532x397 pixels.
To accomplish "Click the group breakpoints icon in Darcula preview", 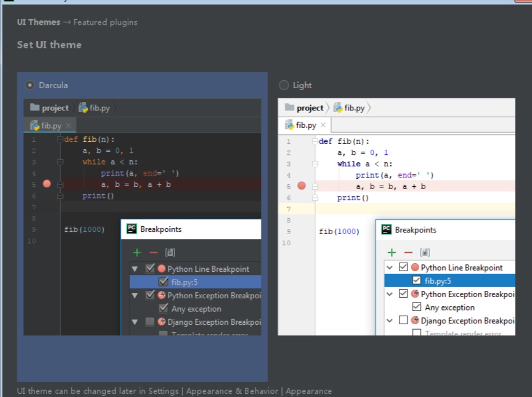I will (170, 252).
